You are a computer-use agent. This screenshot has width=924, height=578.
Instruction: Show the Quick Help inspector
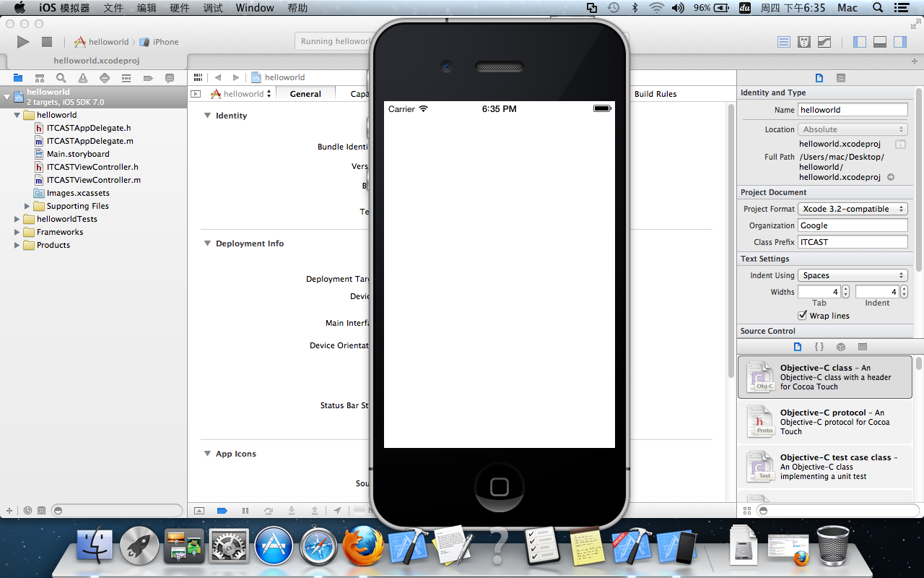tap(841, 78)
